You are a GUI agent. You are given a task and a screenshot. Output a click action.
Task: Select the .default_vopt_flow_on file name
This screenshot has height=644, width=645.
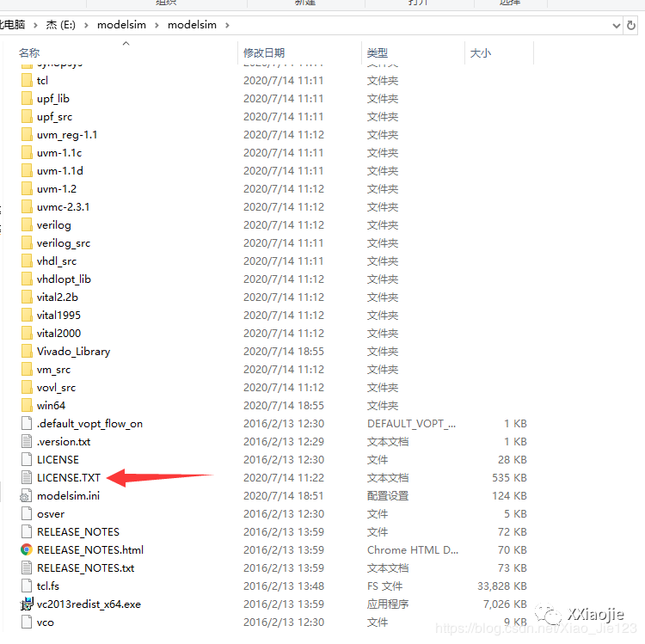(x=89, y=424)
